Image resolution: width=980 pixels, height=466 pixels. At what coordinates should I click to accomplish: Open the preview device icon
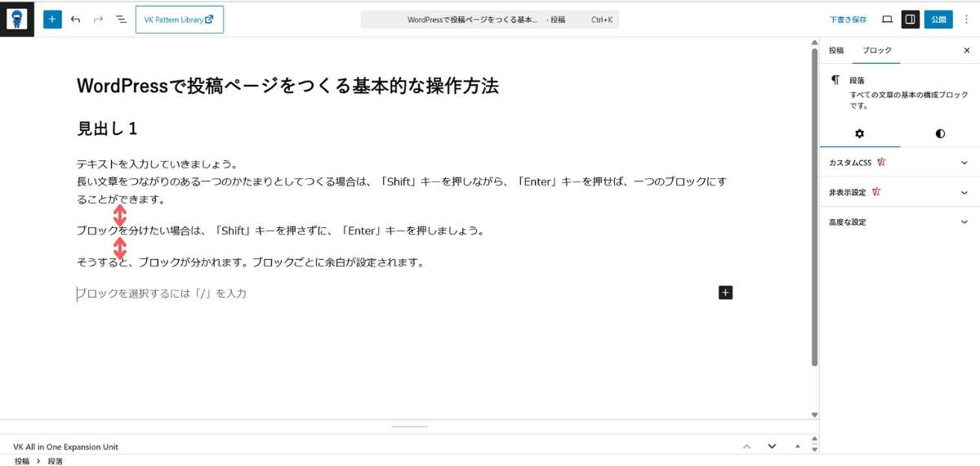[x=887, y=19]
